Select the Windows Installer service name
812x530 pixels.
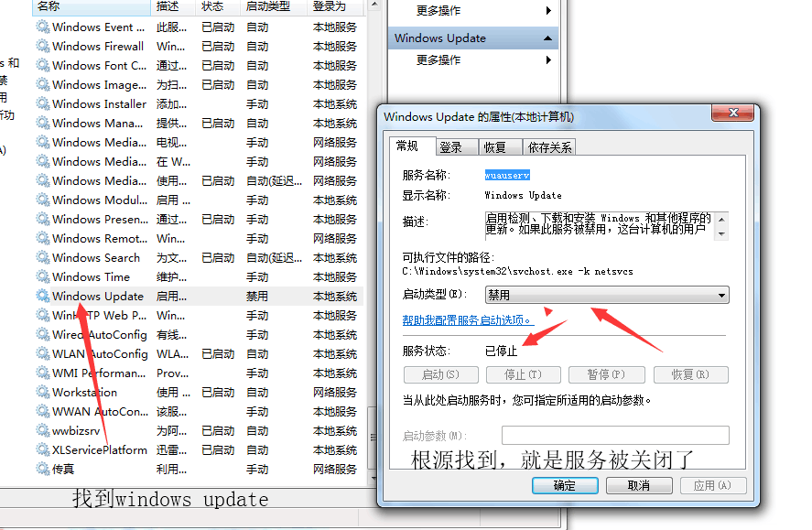pos(100,104)
